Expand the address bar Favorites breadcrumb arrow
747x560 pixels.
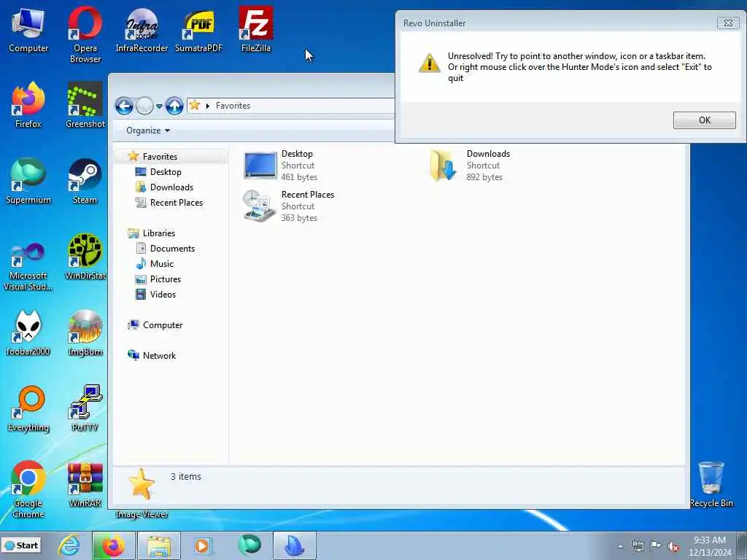pos(208,106)
